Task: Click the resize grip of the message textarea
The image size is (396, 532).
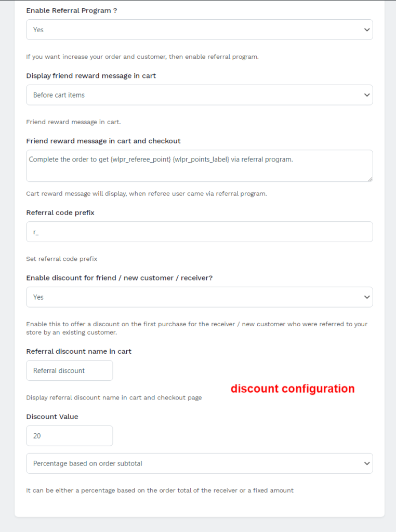Action: (x=370, y=178)
